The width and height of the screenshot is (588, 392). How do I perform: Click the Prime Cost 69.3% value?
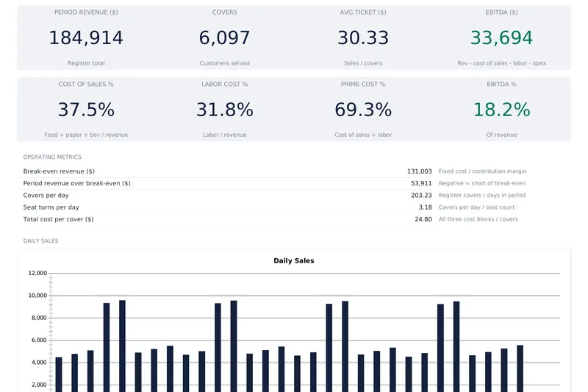363,110
